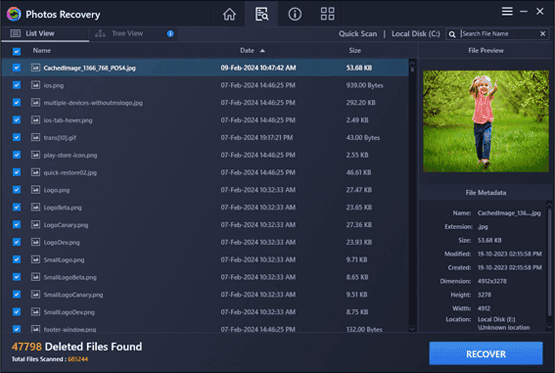Sort list by Size column
Screen dimensions: 555x373
tap(355, 51)
